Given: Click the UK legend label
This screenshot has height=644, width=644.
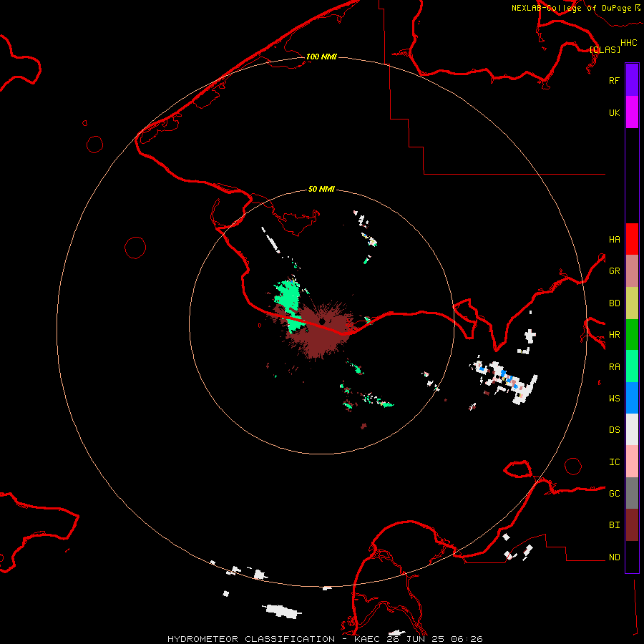Looking at the screenshot, I should point(614,113).
